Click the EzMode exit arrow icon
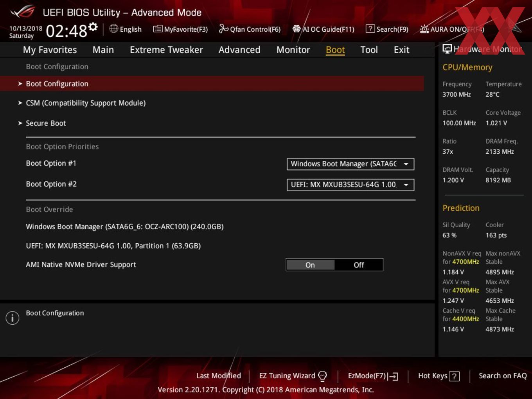The height and width of the screenshot is (399, 532). point(393,376)
